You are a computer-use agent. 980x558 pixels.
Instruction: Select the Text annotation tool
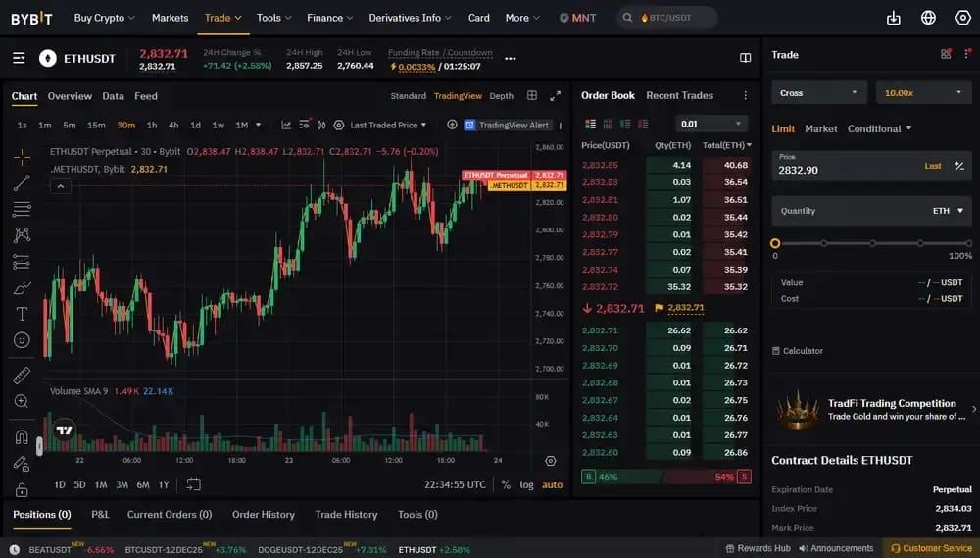pyautogui.click(x=22, y=314)
